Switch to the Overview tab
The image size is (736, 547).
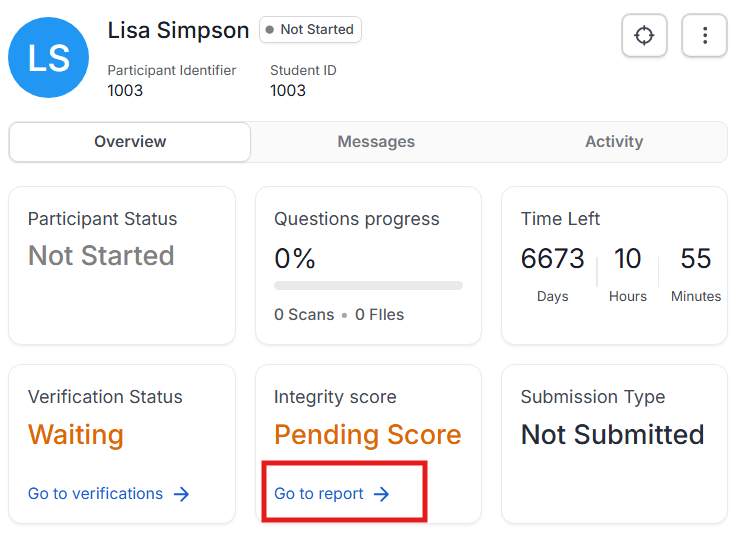point(130,142)
